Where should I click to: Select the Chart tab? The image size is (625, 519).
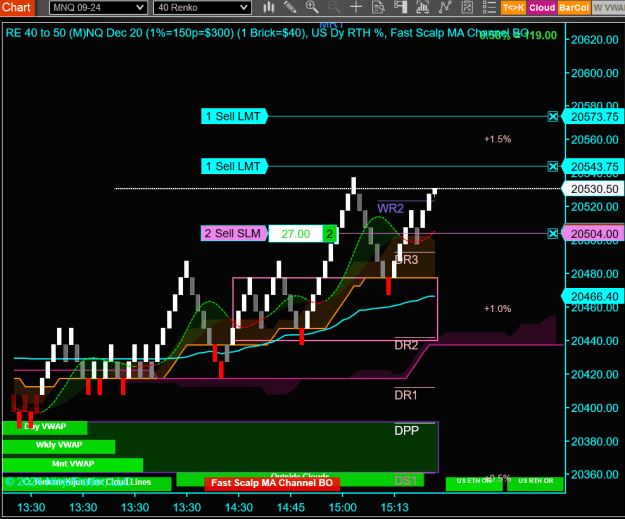(17, 8)
